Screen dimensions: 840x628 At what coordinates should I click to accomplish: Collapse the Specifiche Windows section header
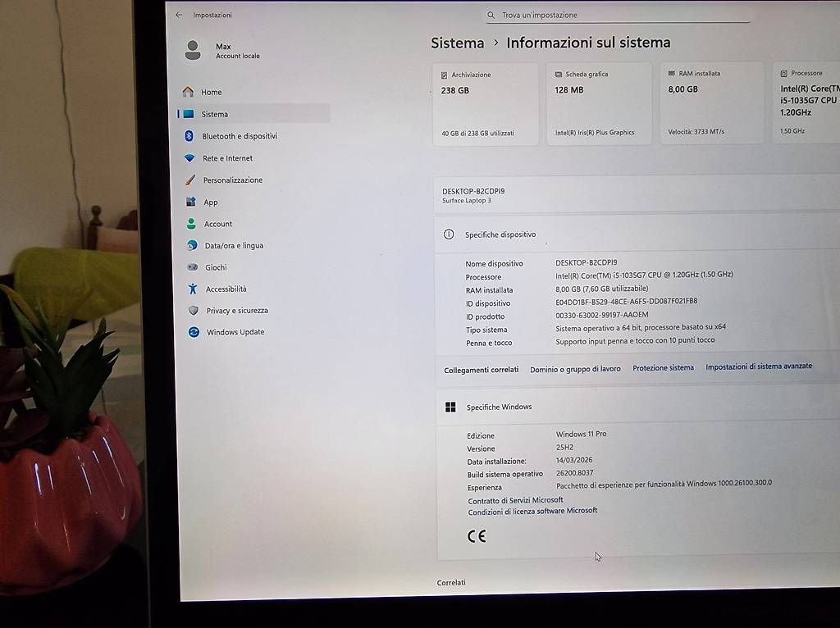pyautogui.click(x=638, y=406)
